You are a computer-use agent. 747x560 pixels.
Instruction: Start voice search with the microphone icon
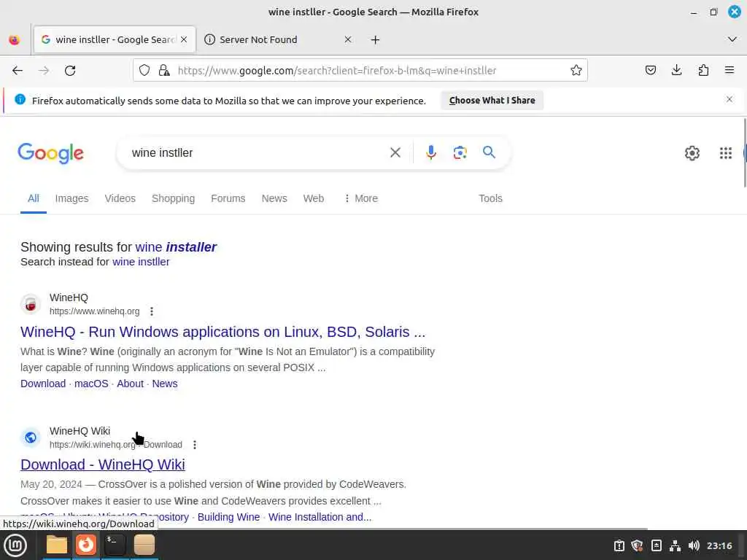(x=430, y=152)
